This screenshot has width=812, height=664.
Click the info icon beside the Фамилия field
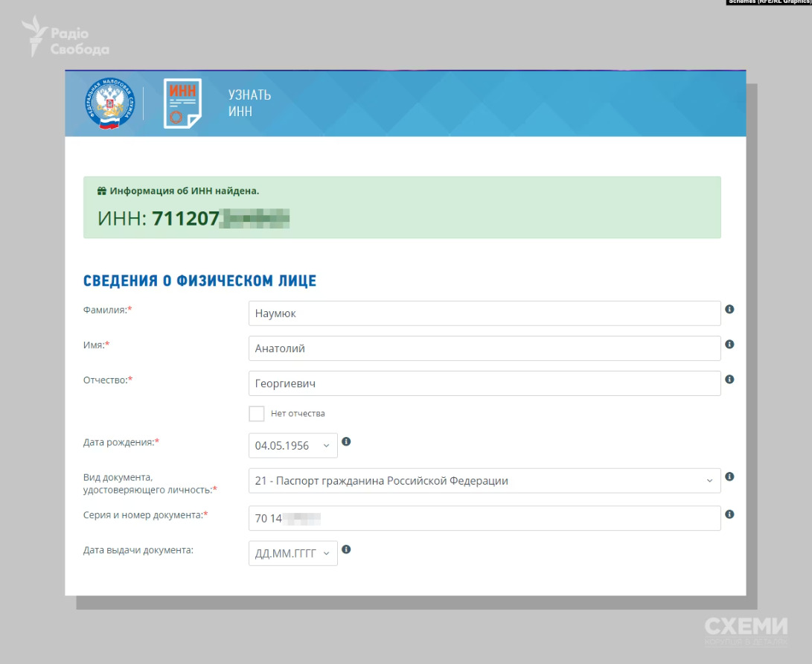pyautogui.click(x=729, y=309)
